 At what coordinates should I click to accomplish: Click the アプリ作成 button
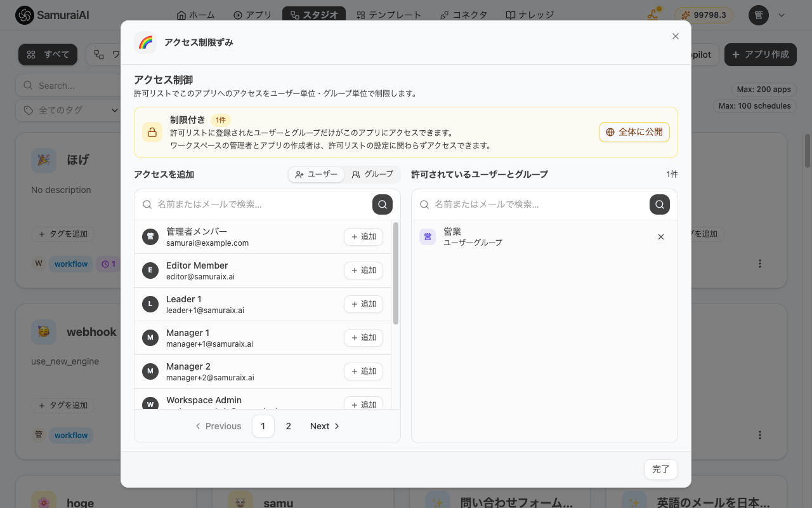point(760,55)
